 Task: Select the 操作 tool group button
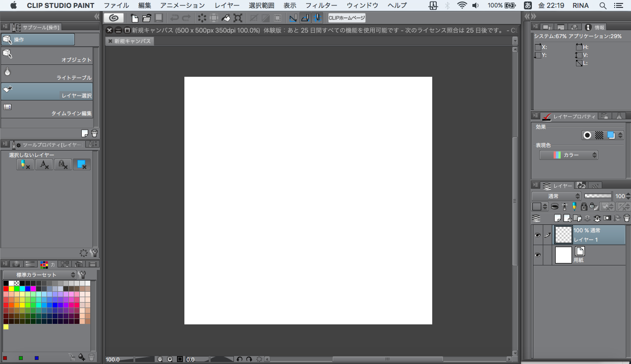(38, 39)
